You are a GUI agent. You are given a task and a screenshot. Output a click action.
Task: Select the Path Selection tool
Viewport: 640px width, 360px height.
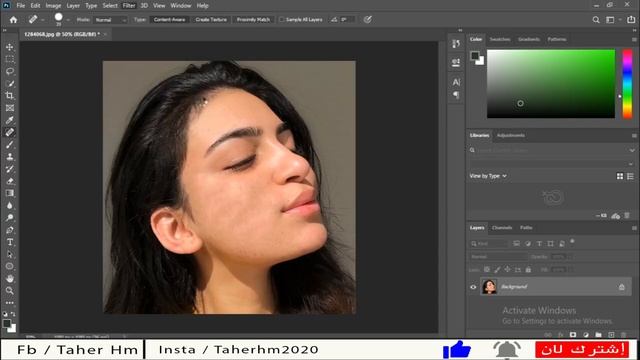(10, 254)
